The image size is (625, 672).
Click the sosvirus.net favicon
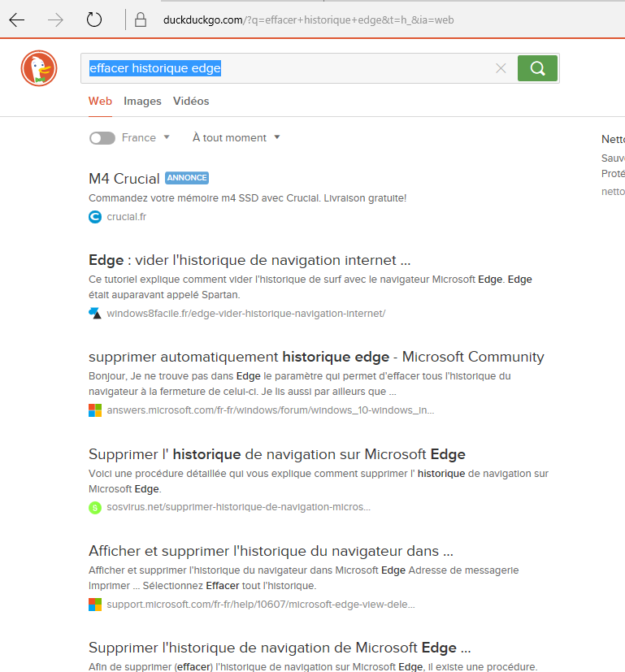tap(95, 507)
